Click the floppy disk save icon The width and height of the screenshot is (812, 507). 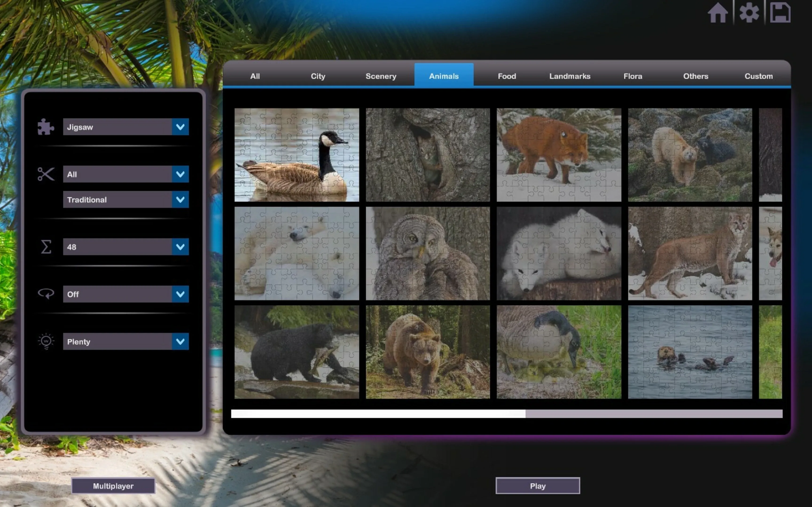coord(780,13)
